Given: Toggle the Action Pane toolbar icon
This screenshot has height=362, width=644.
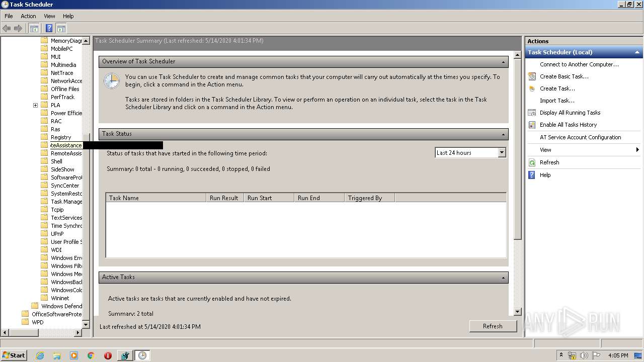Looking at the screenshot, I should [61, 28].
